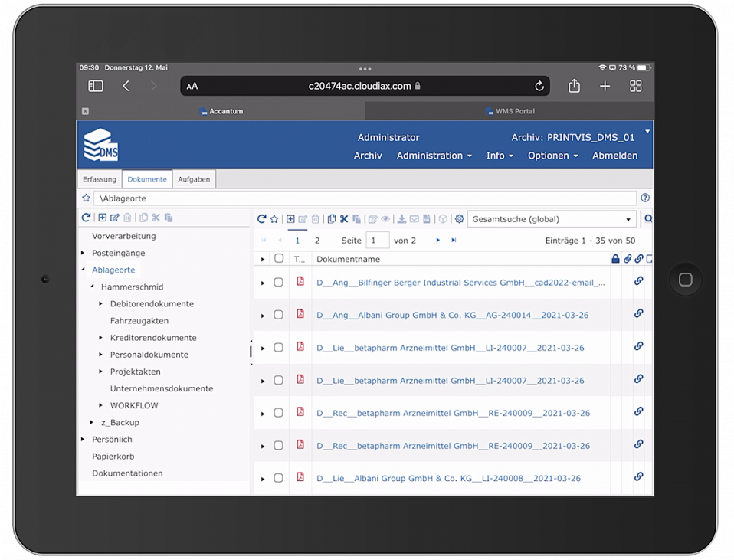734x560 pixels.
Task: Open search settings gear icon
Action: click(459, 219)
